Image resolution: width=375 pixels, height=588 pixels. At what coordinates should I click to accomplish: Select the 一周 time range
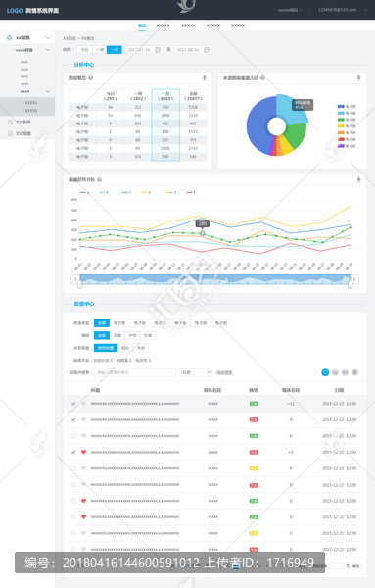pyautogui.click(x=99, y=50)
